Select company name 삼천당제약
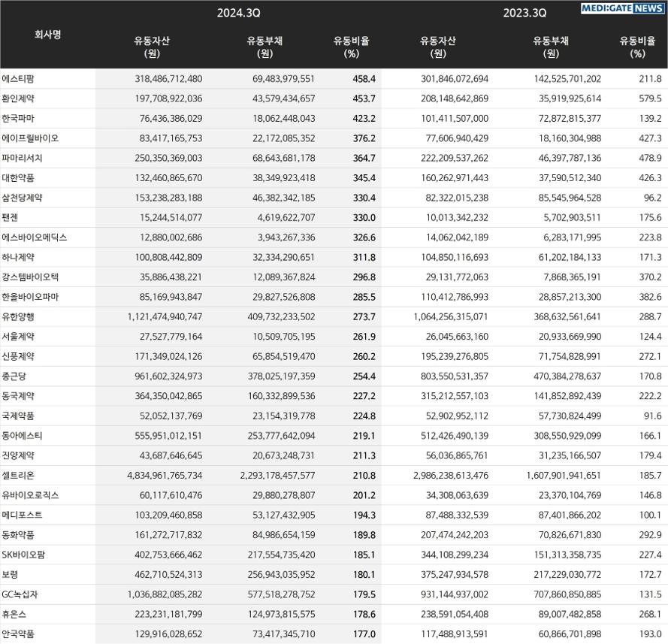668x644 pixels. (x=22, y=198)
